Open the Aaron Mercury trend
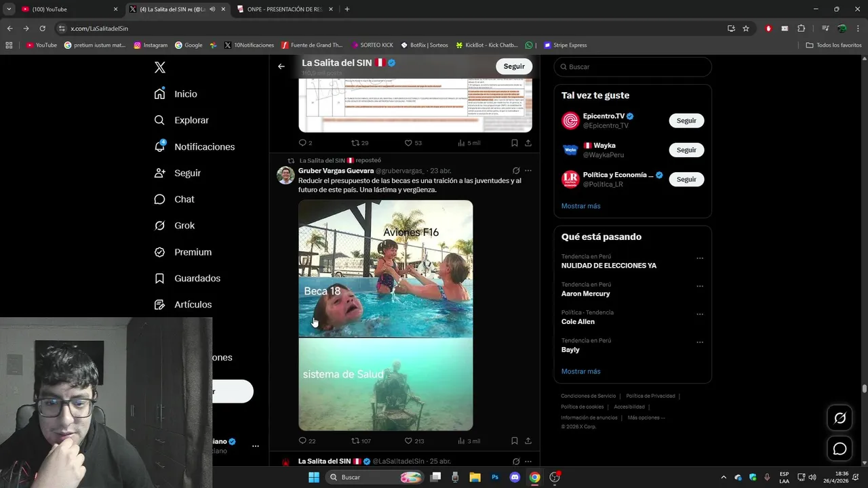The height and width of the screenshot is (488, 868). [585, 293]
